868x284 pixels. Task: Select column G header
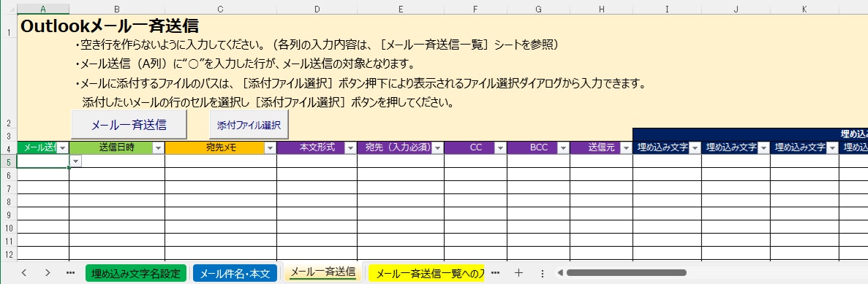pos(539,9)
